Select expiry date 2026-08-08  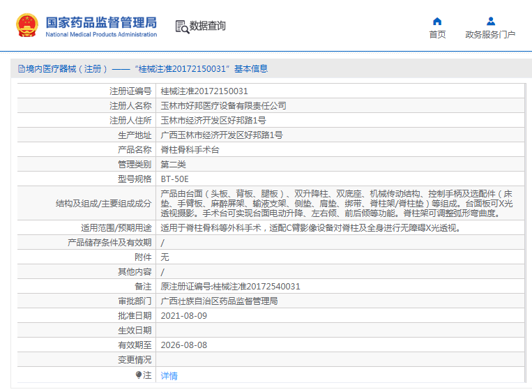(183, 345)
